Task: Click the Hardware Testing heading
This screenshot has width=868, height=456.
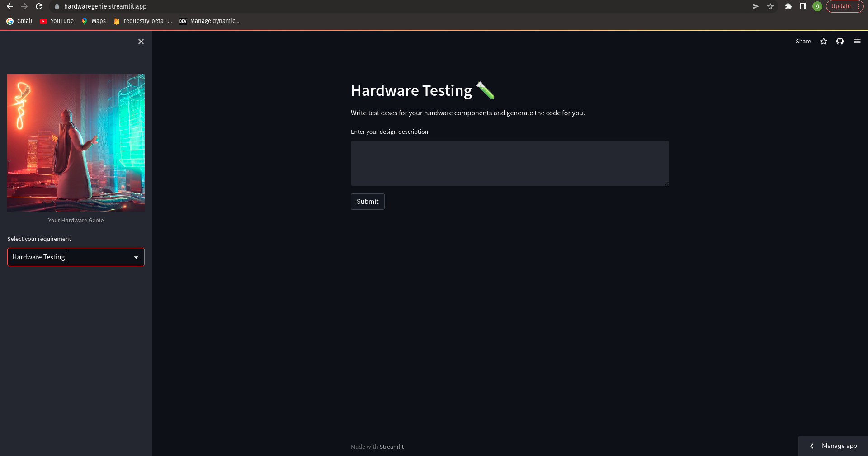Action: [x=411, y=90]
